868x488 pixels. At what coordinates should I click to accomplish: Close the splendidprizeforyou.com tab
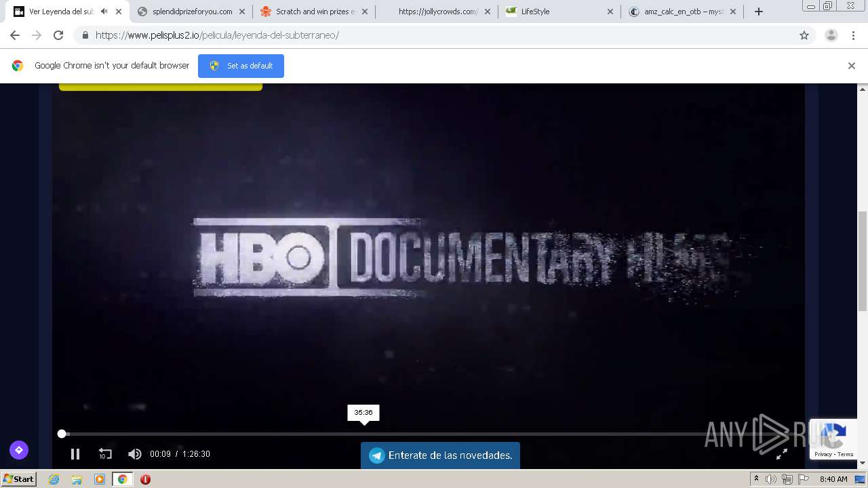242,12
